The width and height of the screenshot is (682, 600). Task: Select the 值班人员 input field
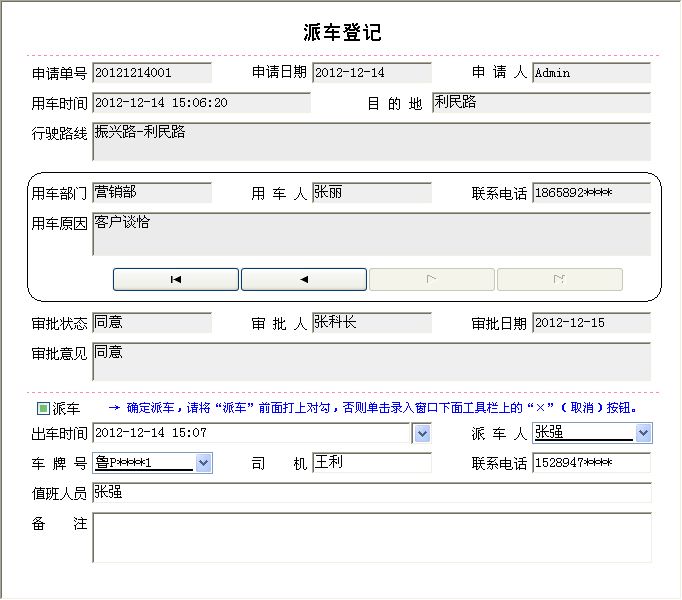371,493
